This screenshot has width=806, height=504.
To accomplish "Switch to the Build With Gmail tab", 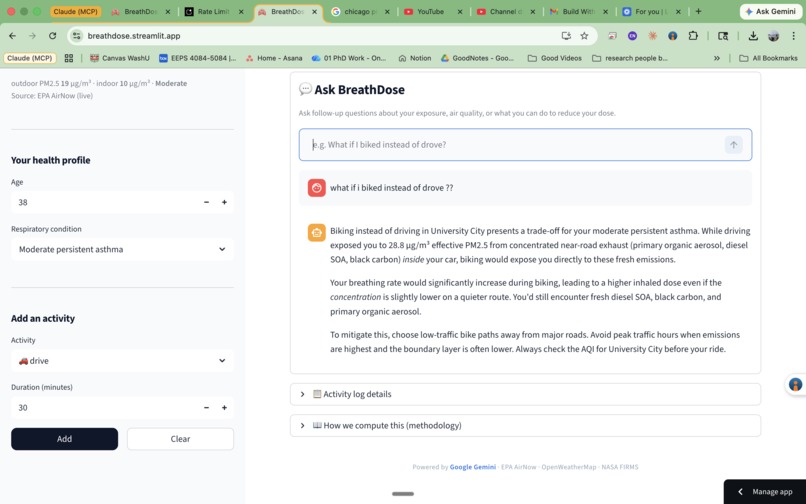I will coord(578,12).
